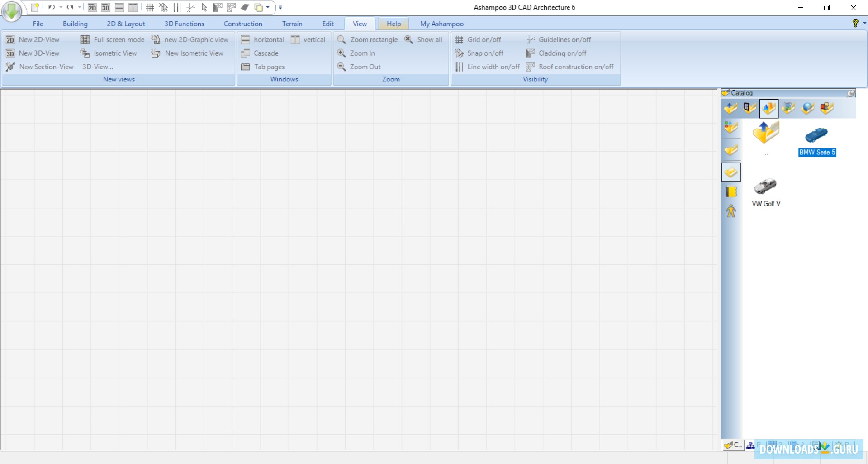This screenshot has width=868, height=464.
Task: Open the Terrain ribbon tab
Action: click(292, 24)
